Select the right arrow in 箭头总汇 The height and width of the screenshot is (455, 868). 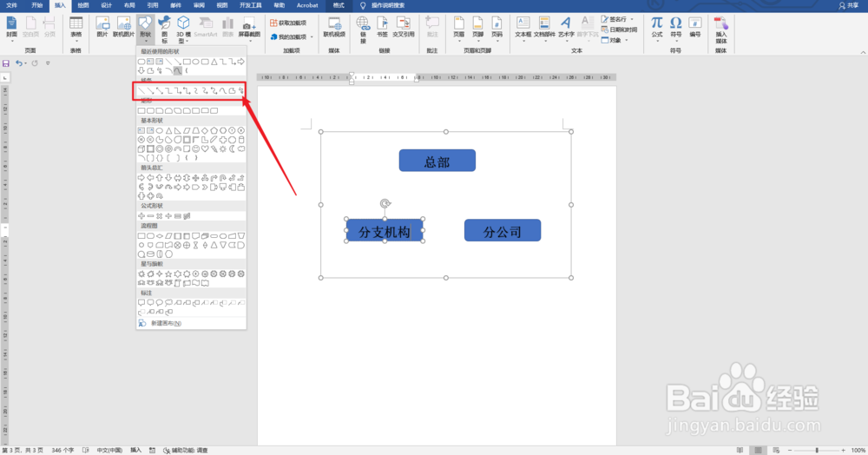(x=141, y=178)
